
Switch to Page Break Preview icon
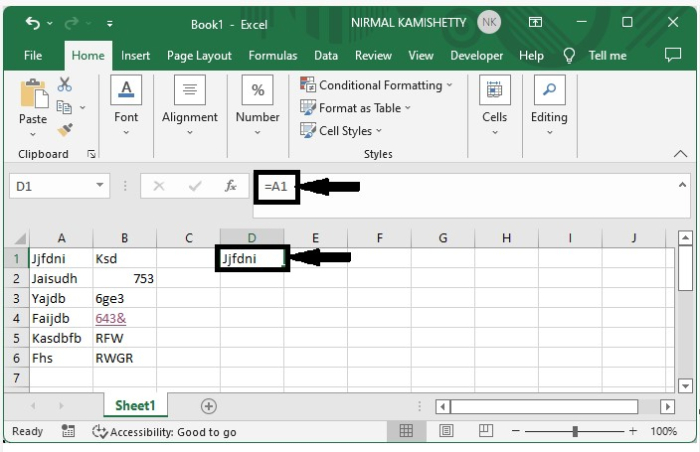click(x=486, y=431)
